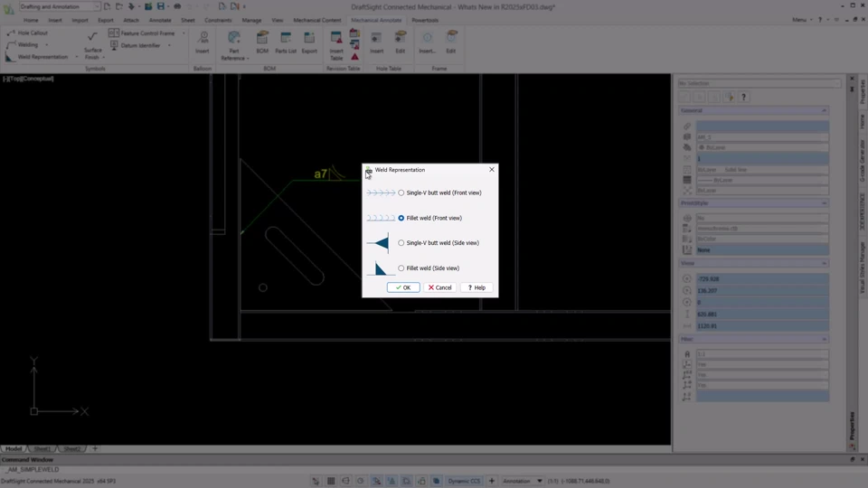Toggle Dynamic CCS in status bar
The width and height of the screenshot is (868, 488).
pos(464,481)
